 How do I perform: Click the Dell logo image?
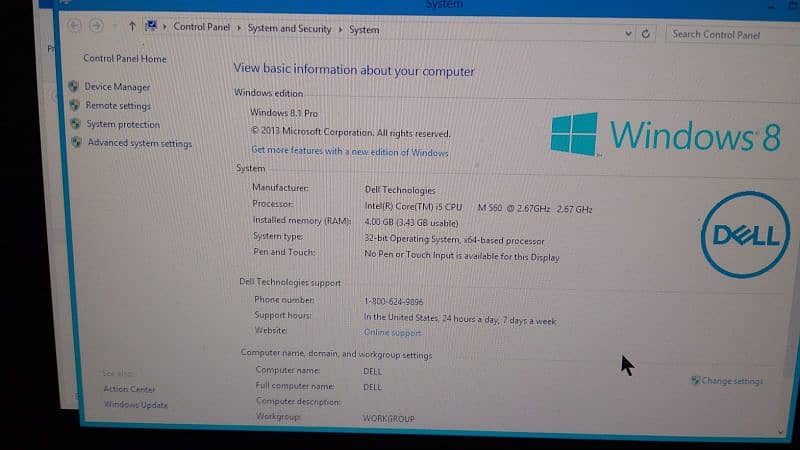tap(745, 236)
